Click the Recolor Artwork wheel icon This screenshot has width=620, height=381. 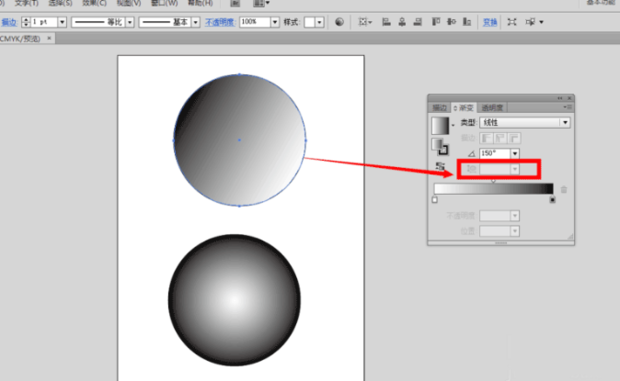tap(339, 22)
